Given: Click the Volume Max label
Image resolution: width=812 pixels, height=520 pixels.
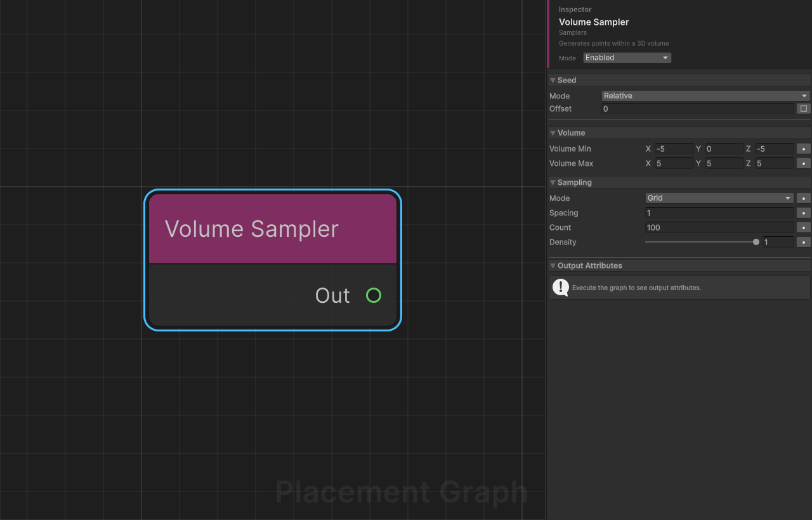Looking at the screenshot, I should click(x=572, y=163).
